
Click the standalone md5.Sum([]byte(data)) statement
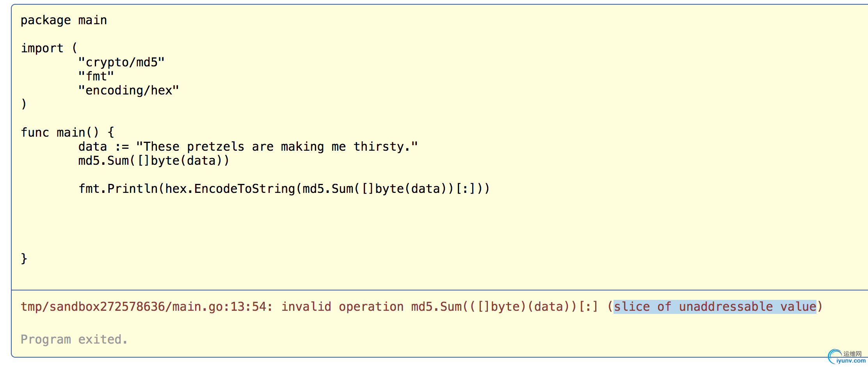click(153, 161)
